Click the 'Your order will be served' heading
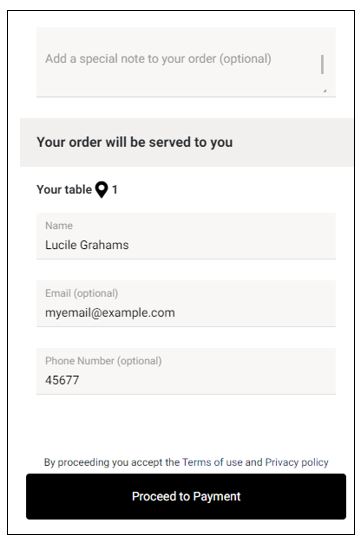The image size is (363, 548). pos(135,142)
